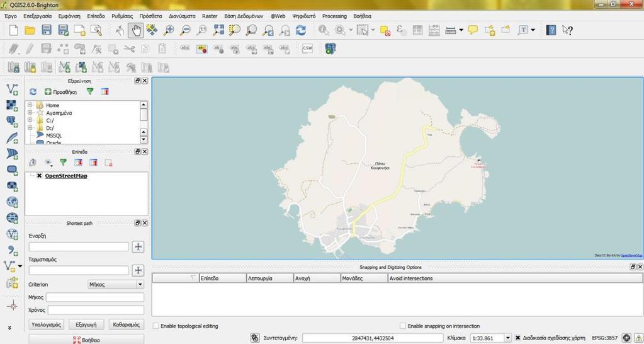Open the Raster menu
The width and height of the screenshot is (644, 344).
coord(210,16)
